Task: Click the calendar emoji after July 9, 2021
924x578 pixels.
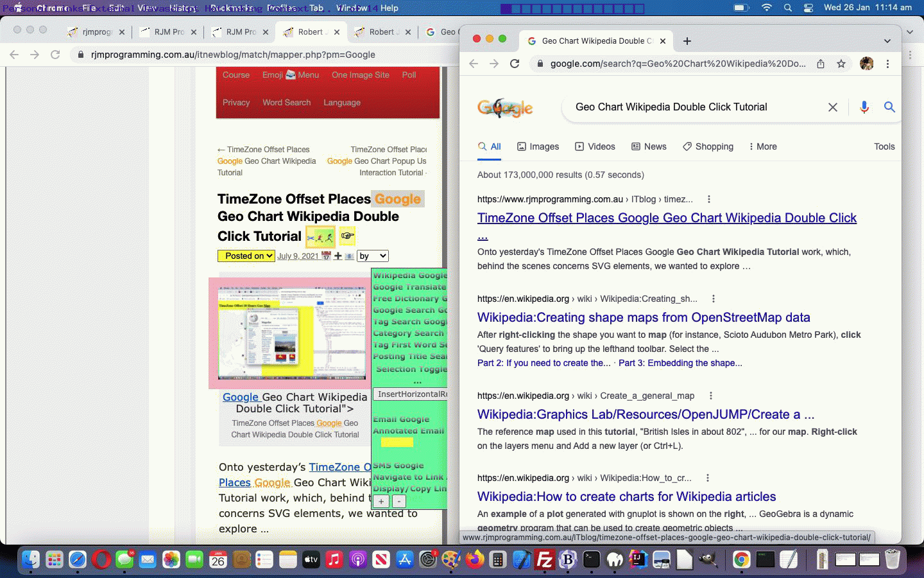Action: (x=326, y=256)
